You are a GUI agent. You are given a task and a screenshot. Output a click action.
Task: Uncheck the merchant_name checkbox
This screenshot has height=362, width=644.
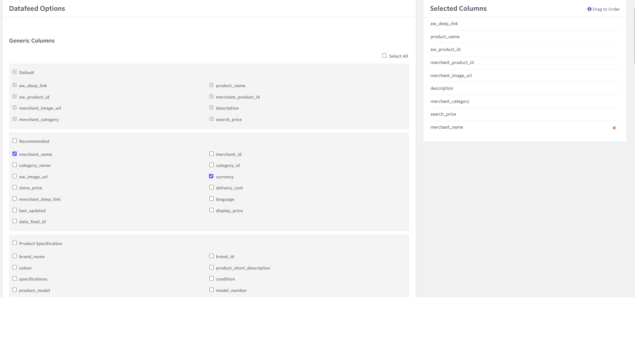(14, 154)
